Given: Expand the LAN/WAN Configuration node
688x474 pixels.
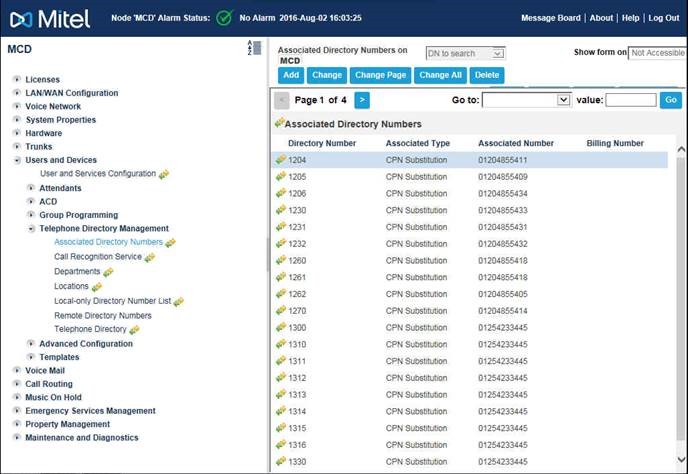Looking at the screenshot, I should point(17,93).
